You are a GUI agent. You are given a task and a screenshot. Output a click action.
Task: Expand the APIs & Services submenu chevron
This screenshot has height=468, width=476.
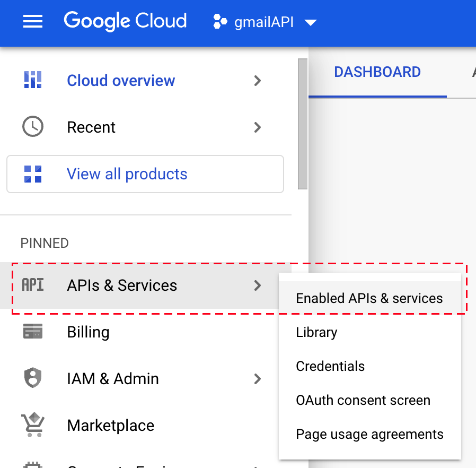coord(258,285)
